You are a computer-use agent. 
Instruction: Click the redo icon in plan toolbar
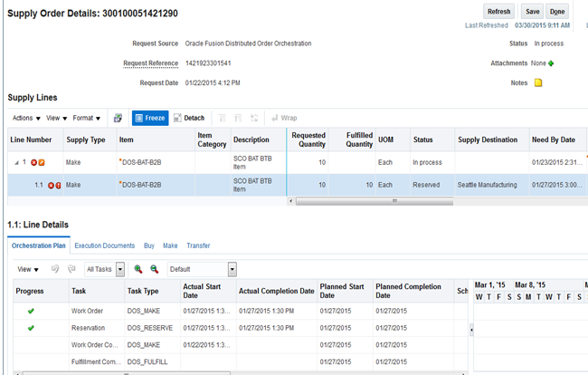(71, 269)
